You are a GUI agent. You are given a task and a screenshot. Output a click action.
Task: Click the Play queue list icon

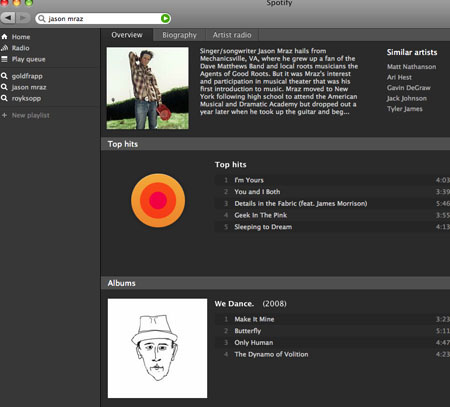tap(4, 59)
